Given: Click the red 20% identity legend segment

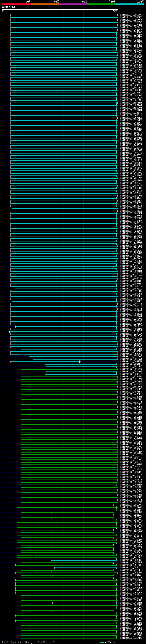Looking at the screenshot, I should point(16,4).
